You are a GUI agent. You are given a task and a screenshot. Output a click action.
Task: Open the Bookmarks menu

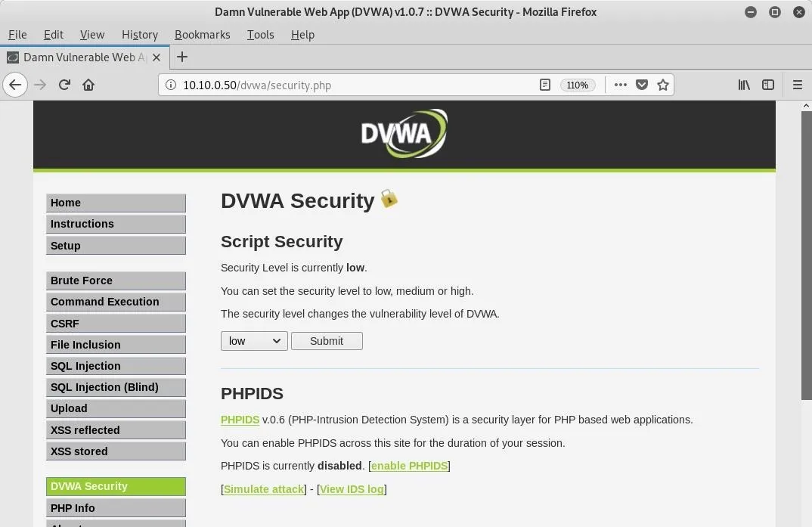click(203, 35)
